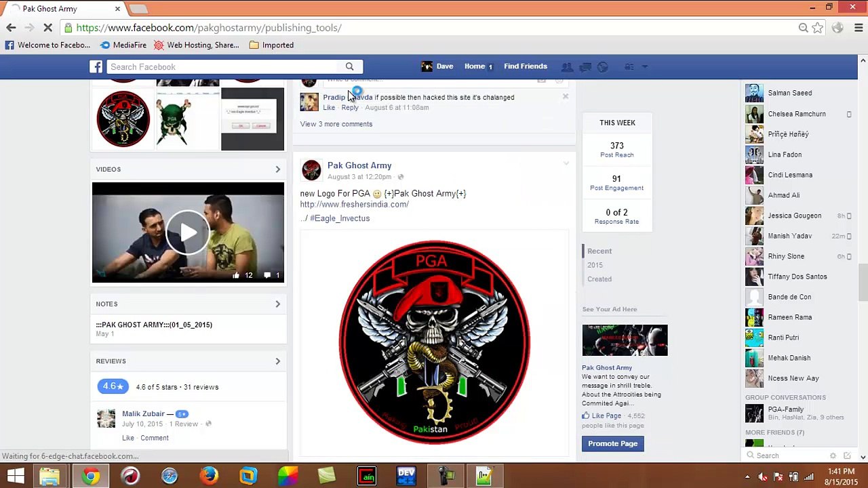Viewport: 868px width, 488px height.
Task: Open the friend requests icon
Action: click(567, 66)
